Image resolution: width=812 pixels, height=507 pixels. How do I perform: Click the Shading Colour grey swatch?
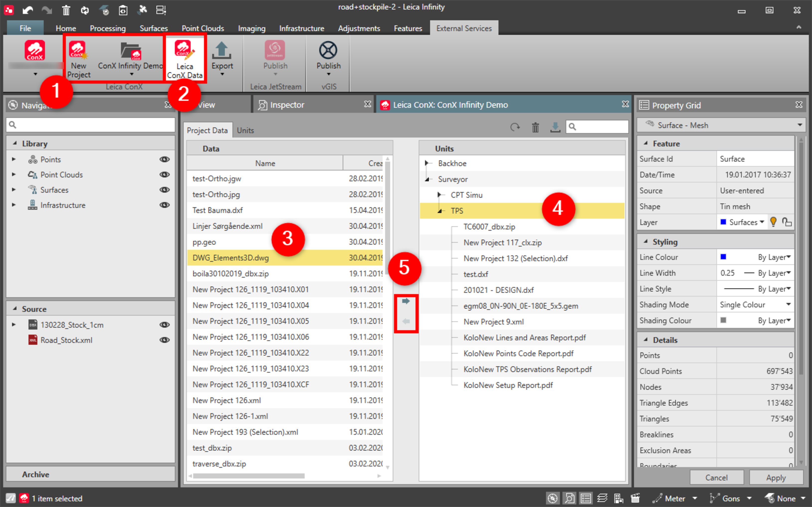click(x=723, y=320)
